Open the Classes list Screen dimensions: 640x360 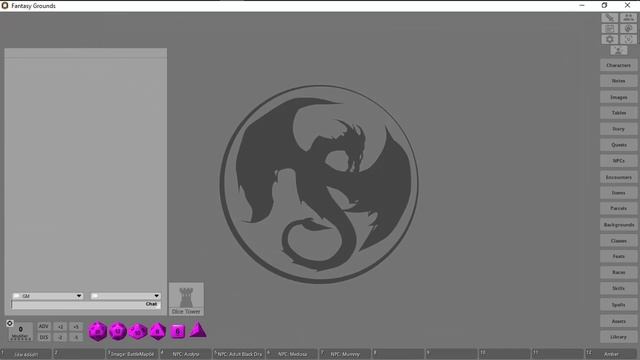(618, 241)
